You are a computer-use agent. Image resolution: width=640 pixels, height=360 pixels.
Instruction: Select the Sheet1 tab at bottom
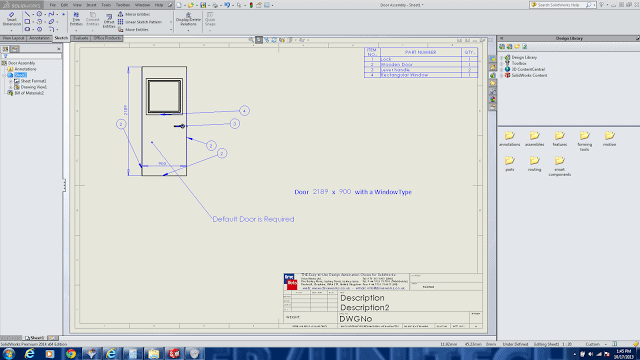click(35, 338)
